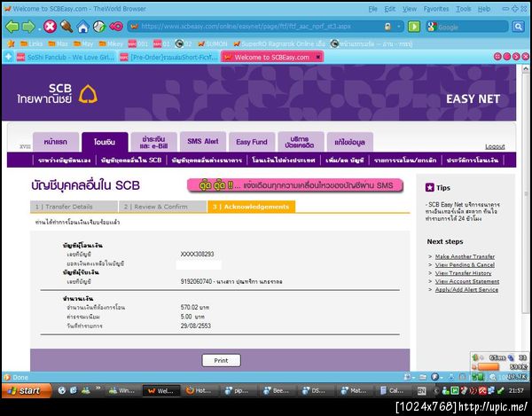The image size is (532, 416).
Task: Open the File menu
Action: (x=373, y=9)
